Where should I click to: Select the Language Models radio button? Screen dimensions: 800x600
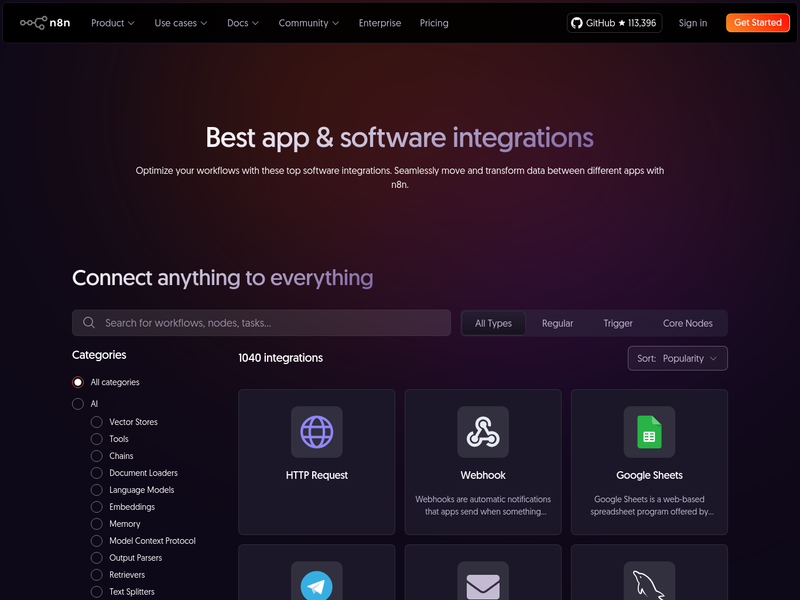(x=96, y=490)
